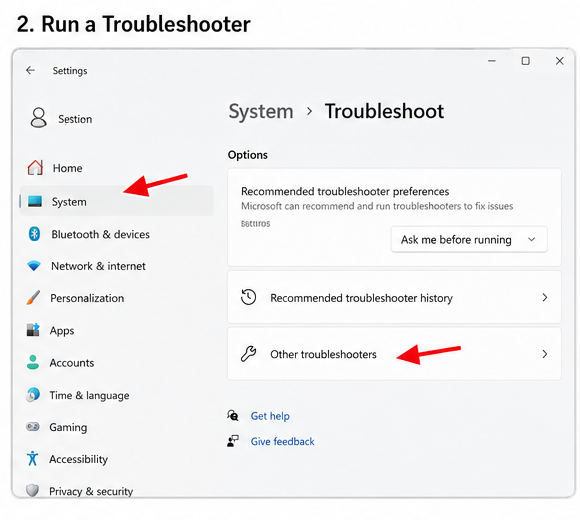Click the Settings window title

tap(70, 71)
